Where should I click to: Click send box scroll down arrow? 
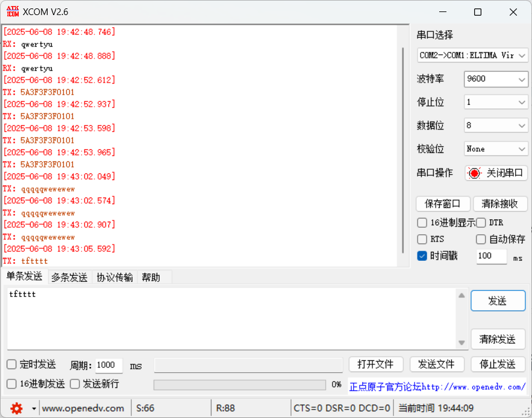coord(462,343)
